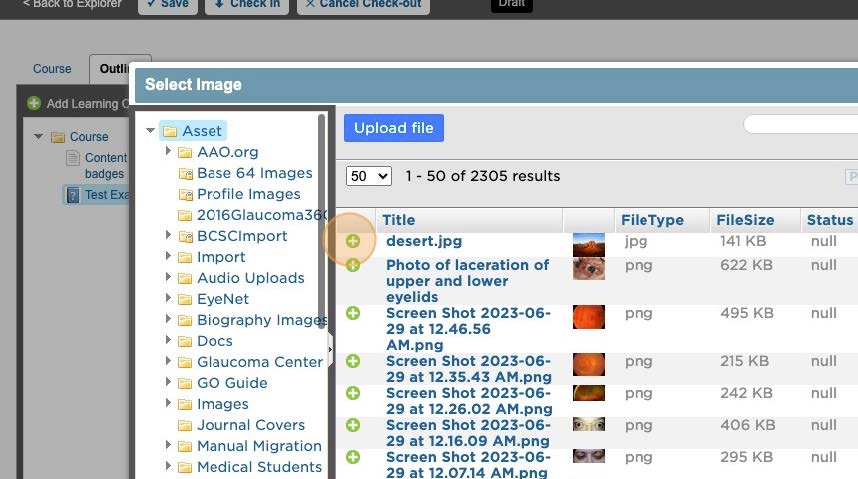This screenshot has width=858, height=479.
Task: Sort the table by Status column
Action: (x=830, y=220)
